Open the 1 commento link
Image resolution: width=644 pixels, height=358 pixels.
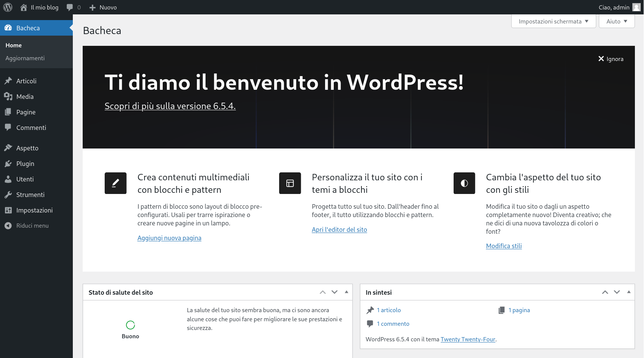[x=393, y=324]
